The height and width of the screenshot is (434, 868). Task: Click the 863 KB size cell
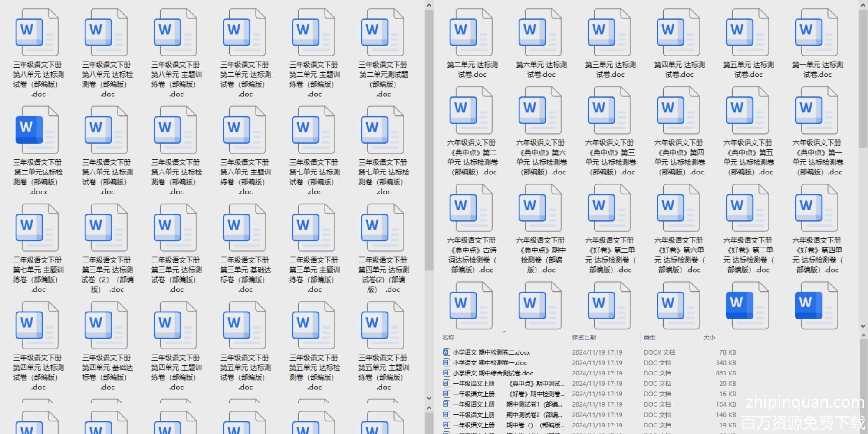726,373
